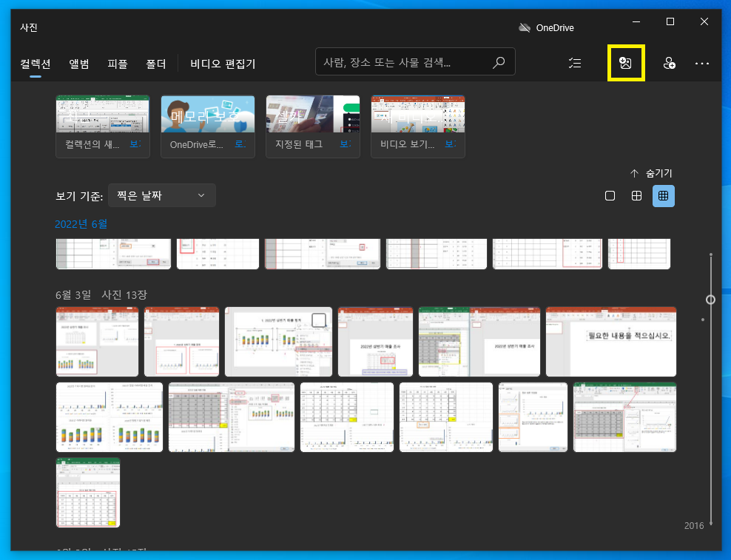The width and height of the screenshot is (731, 560).
Task: Switch to the 앨범 tab
Action: [x=79, y=64]
